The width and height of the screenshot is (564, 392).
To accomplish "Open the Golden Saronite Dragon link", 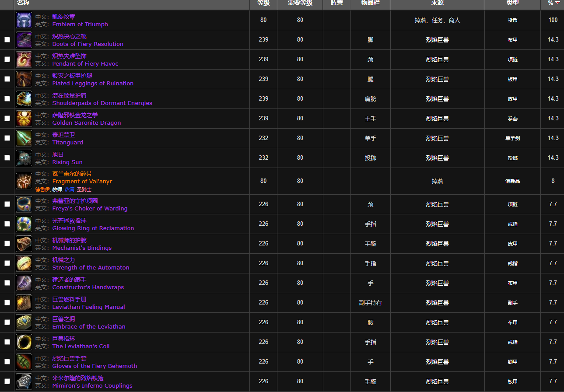I will pyautogui.click(x=87, y=123).
